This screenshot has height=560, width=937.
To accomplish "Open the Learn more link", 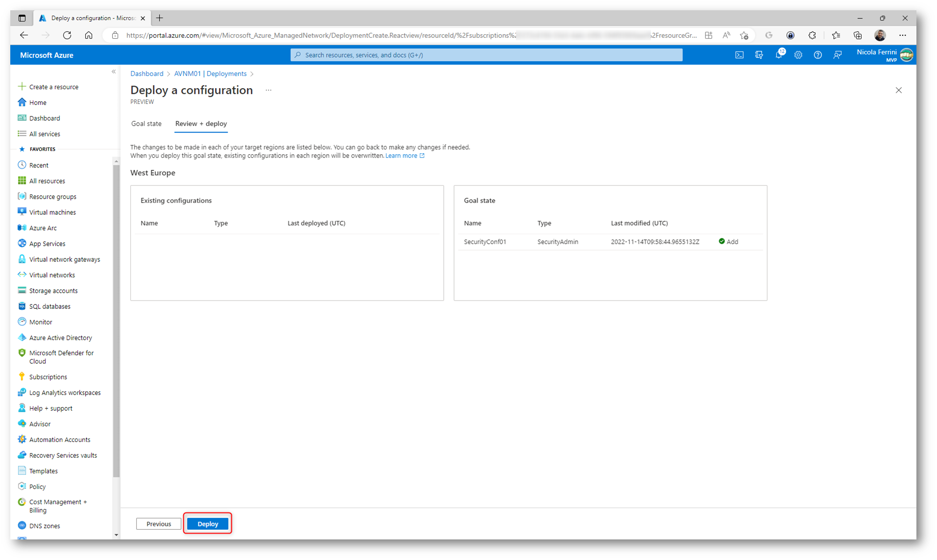I will click(401, 156).
